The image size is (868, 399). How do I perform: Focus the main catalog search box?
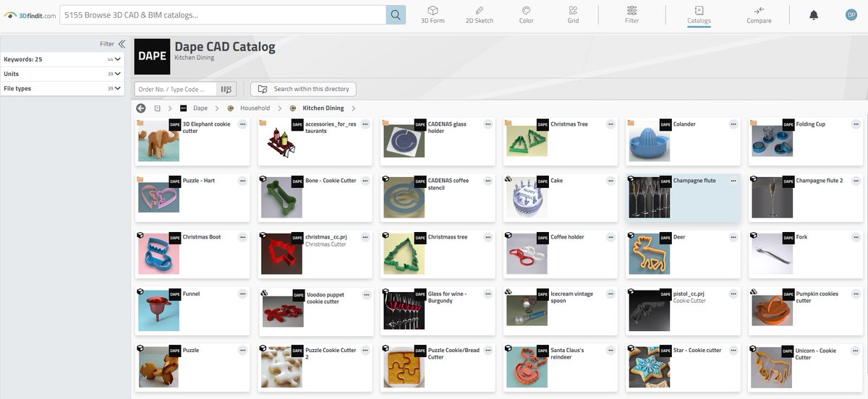pyautogui.click(x=222, y=14)
